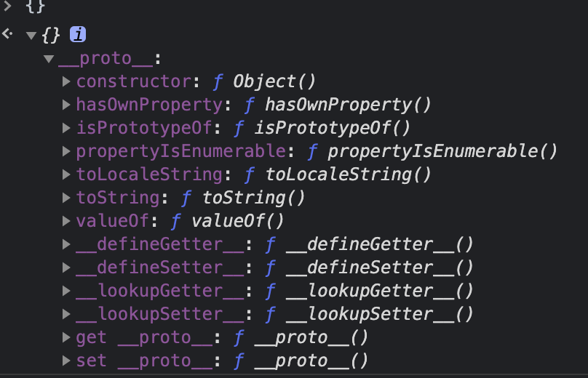
Task: Expand the __lookupSetter__ entry
Action: (x=66, y=314)
